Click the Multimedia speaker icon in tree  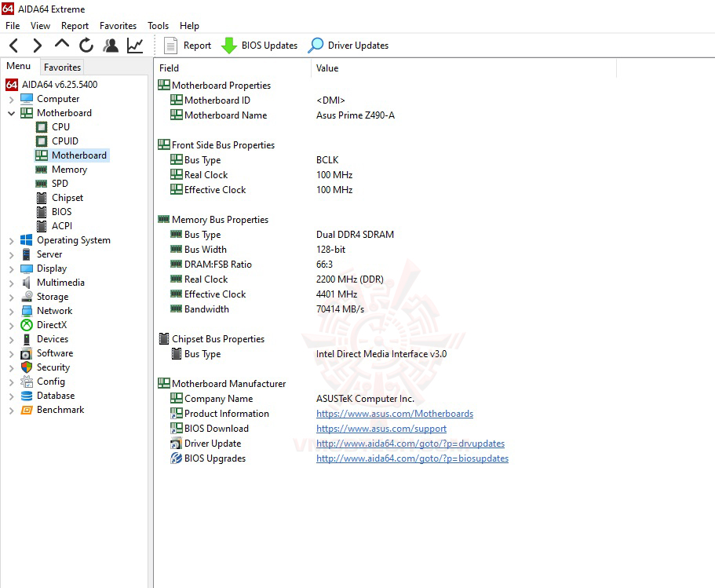(x=27, y=283)
